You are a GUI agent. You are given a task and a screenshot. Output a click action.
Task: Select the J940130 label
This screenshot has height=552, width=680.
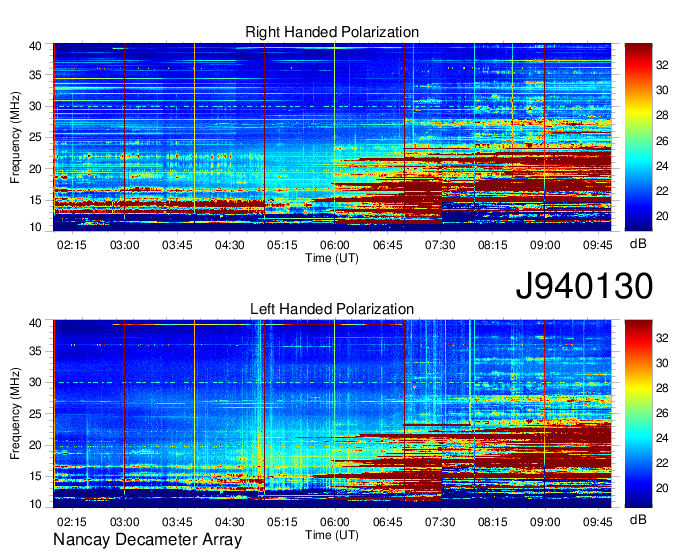[x=584, y=286]
